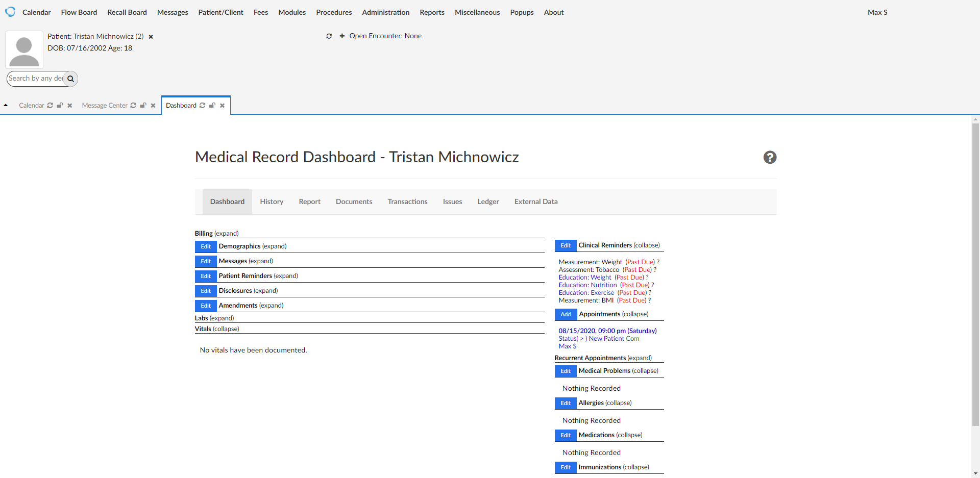Open the 08/15/2020 appointment link
Viewport: 980px width, 478px height.
[607, 331]
